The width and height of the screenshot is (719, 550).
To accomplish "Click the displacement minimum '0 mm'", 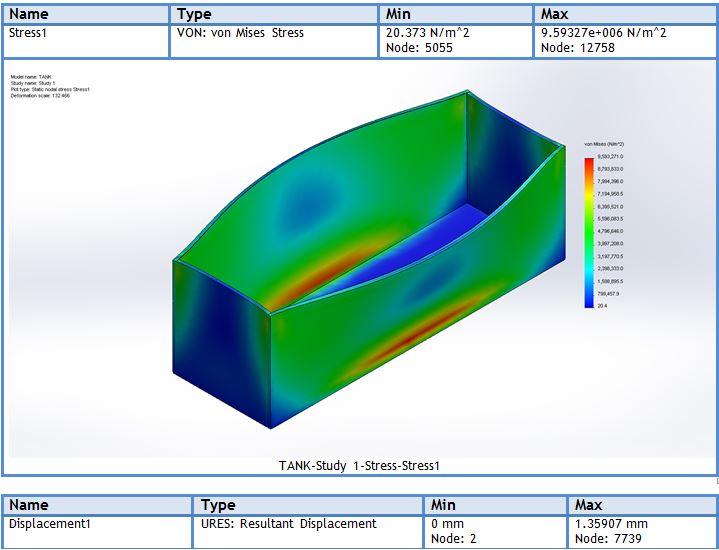I will click(448, 524).
